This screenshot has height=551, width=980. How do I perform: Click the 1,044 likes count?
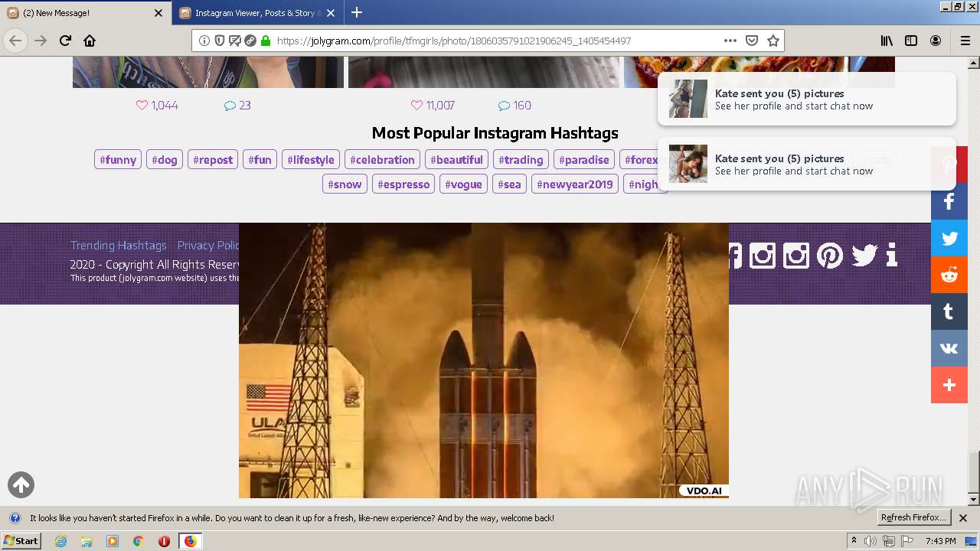click(x=157, y=106)
